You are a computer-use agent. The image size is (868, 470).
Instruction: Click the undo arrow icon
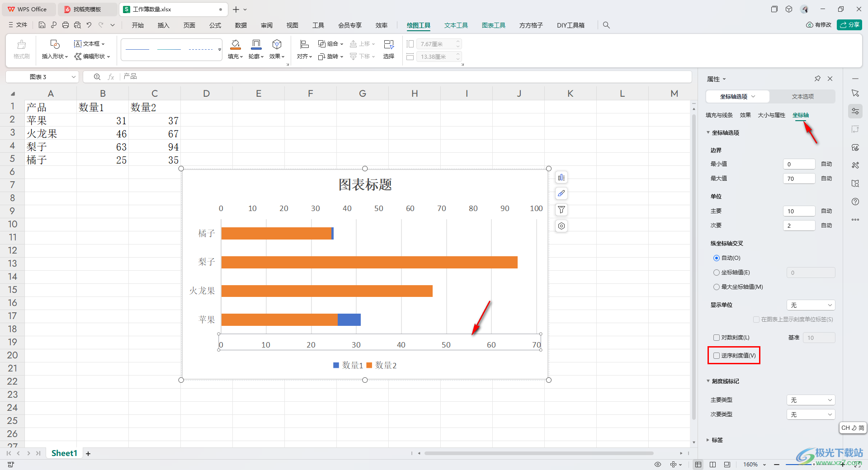click(89, 25)
